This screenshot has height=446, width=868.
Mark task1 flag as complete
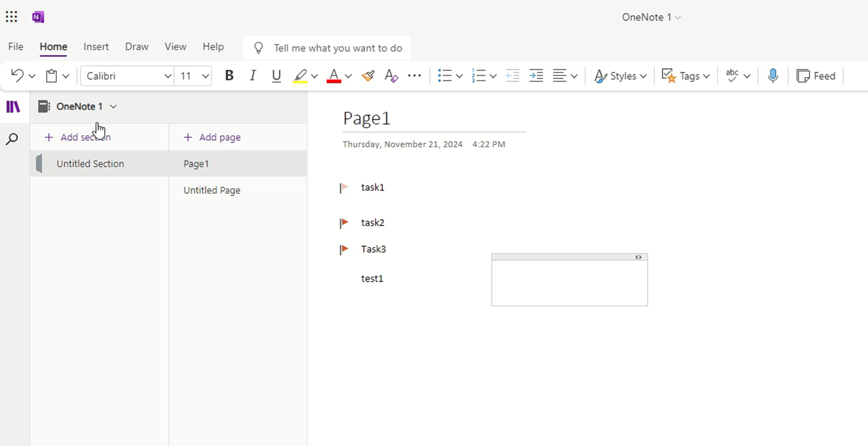pyautogui.click(x=343, y=187)
